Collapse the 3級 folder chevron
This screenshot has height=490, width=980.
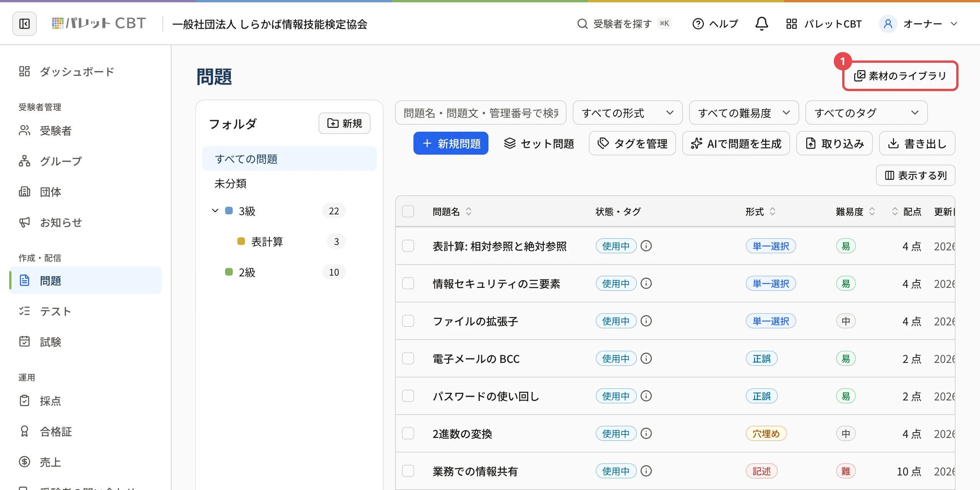(215, 211)
